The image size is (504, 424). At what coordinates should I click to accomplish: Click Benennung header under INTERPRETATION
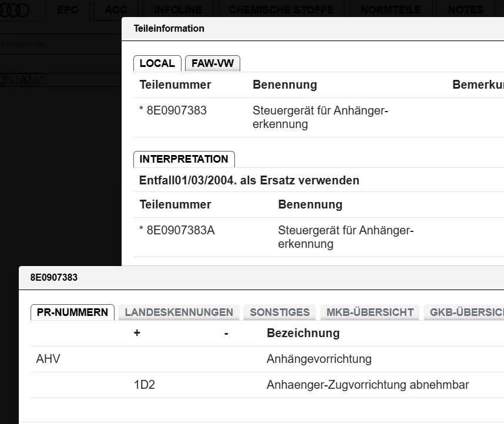(x=310, y=205)
